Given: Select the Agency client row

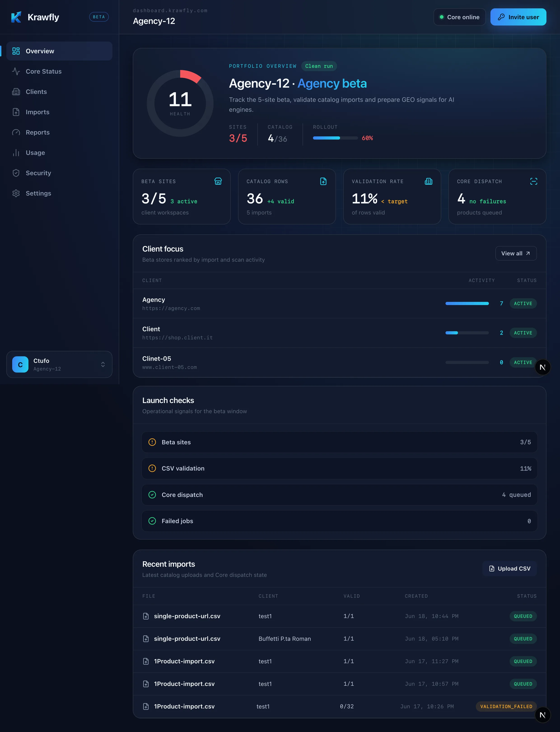Looking at the screenshot, I should pos(339,304).
